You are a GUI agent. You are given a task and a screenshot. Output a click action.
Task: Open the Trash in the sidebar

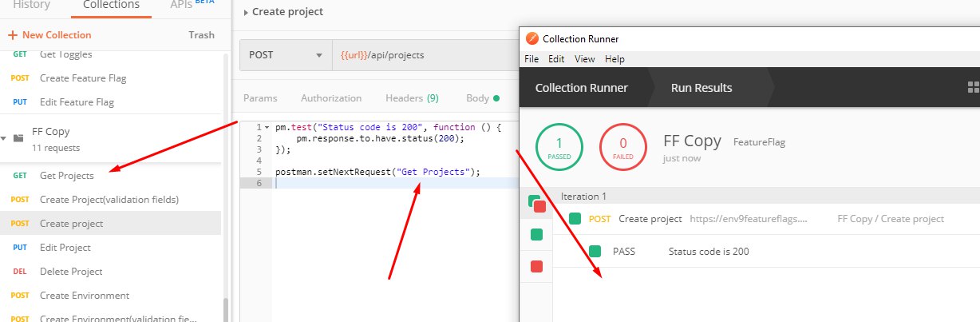coord(201,34)
